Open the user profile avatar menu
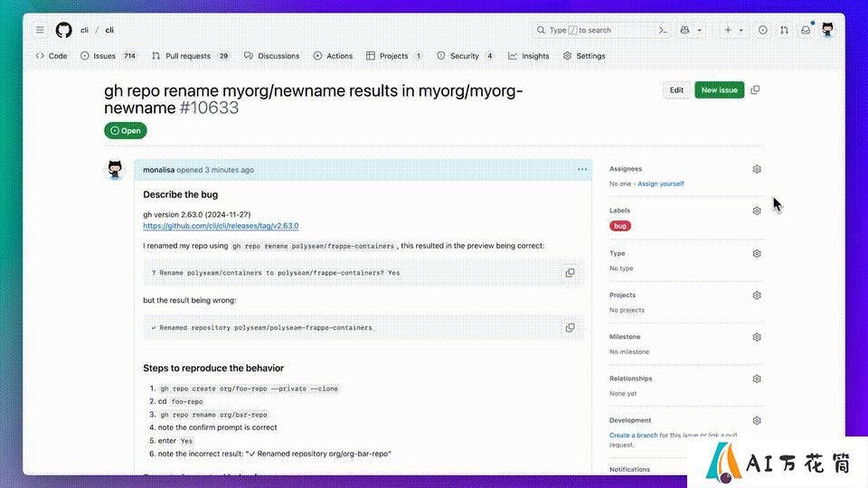The width and height of the screenshot is (868, 488). (827, 30)
